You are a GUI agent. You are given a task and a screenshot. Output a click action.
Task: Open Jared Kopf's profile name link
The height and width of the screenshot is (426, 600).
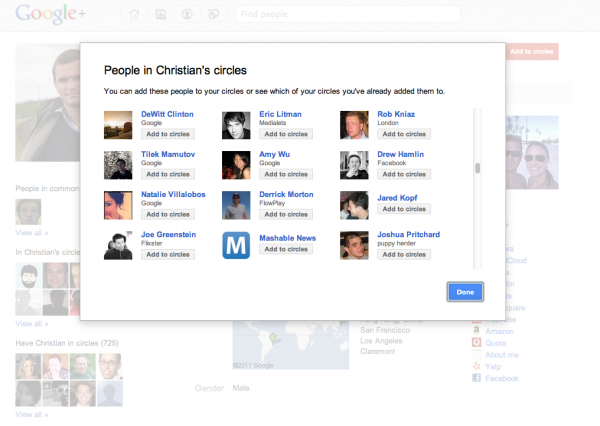(x=397, y=198)
